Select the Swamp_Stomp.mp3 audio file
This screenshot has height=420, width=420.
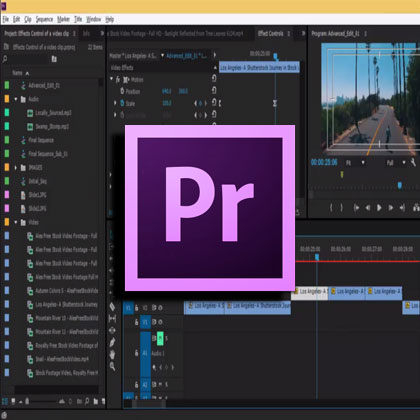52,127
